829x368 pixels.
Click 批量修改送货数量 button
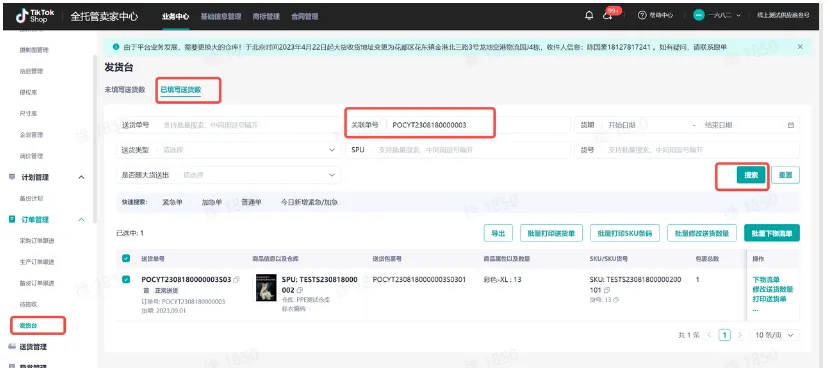(x=702, y=233)
